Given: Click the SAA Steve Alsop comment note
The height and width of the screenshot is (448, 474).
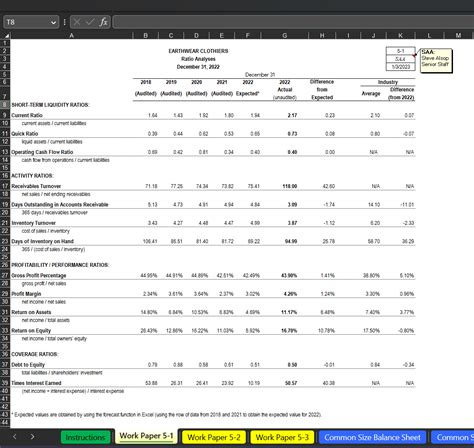Looking at the screenshot, I should coord(436,60).
